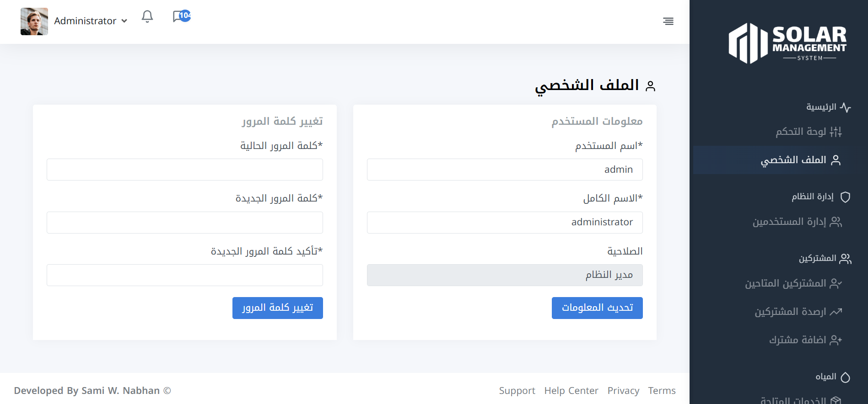
Task: Click the subscriber balances trend arrow icon
Action: [x=836, y=312]
